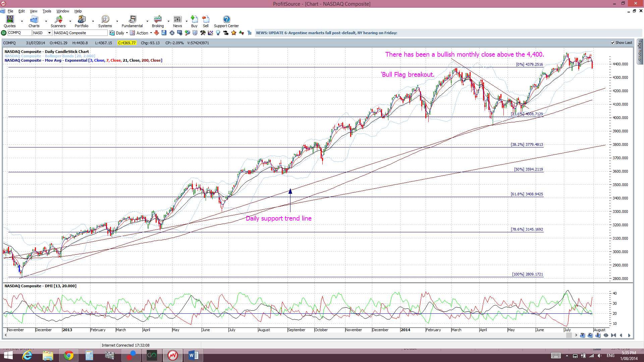Expand the Scanners dropdown arrow
The width and height of the screenshot is (644, 362).
click(x=70, y=21)
